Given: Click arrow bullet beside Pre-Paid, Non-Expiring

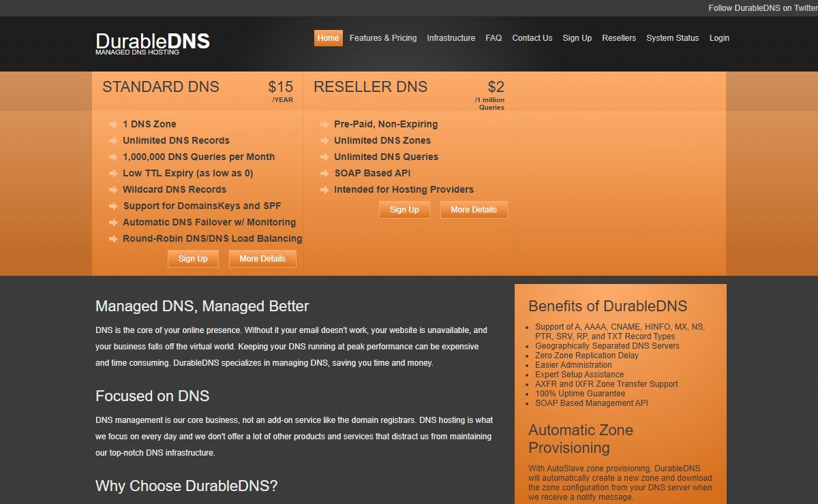Looking at the screenshot, I should coord(324,125).
